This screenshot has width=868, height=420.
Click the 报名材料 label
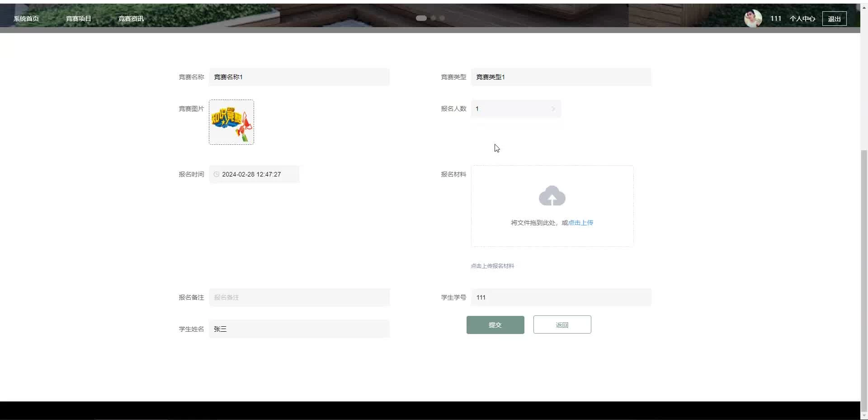point(453,174)
